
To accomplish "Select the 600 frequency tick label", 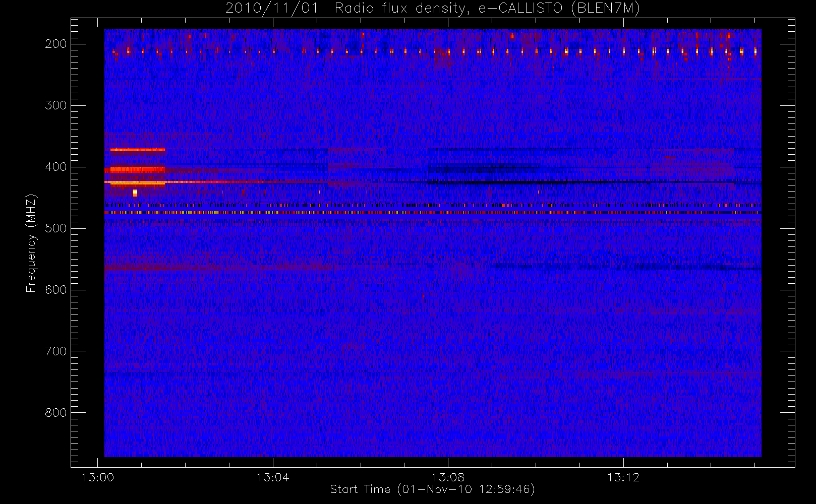I will coord(56,290).
